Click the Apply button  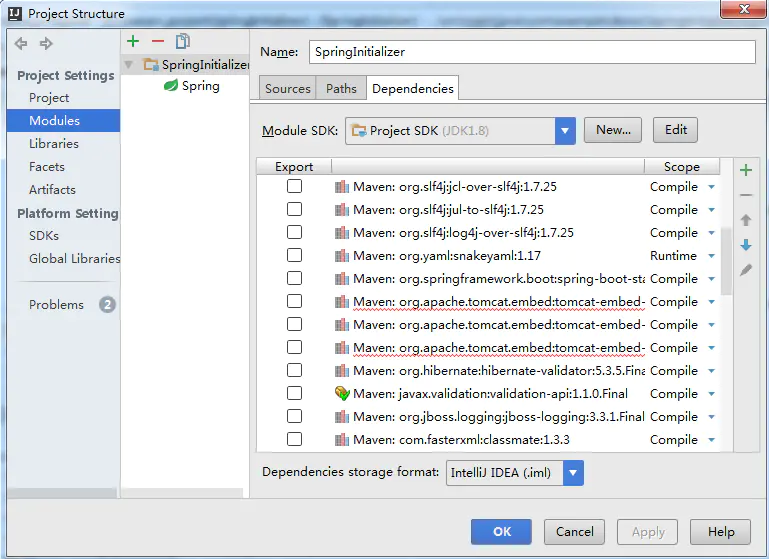coord(648,532)
